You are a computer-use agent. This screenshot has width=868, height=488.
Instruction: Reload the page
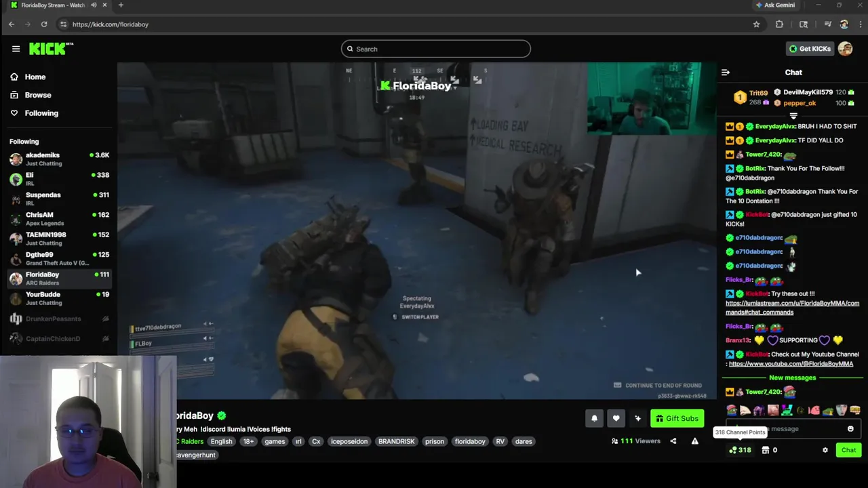click(44, 24)
